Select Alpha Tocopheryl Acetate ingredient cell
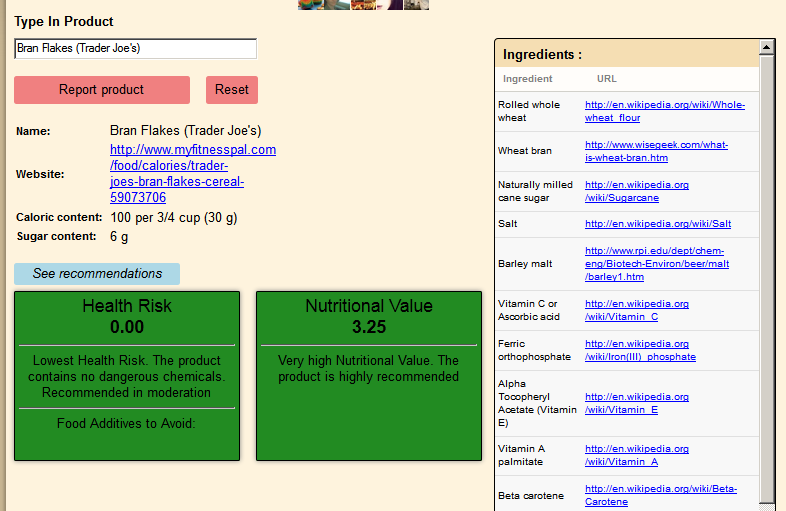The height and width of the screenshot is (511, 786). (538, 403)
